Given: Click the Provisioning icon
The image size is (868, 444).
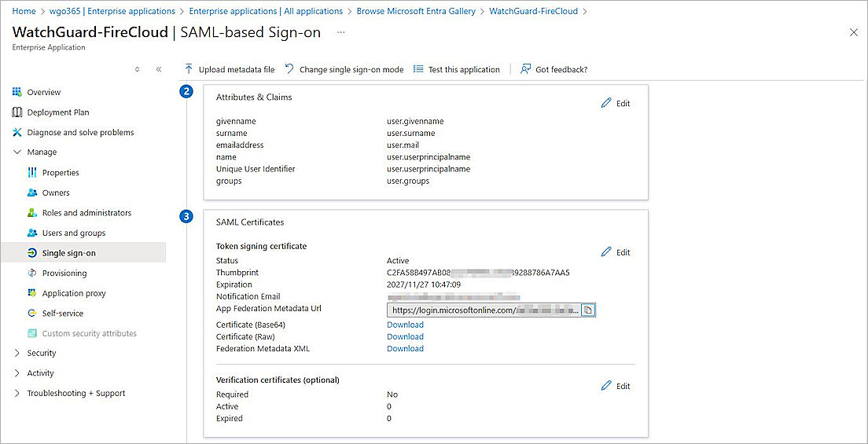Looking at the screenshot, I should click(x=32, y=273).
